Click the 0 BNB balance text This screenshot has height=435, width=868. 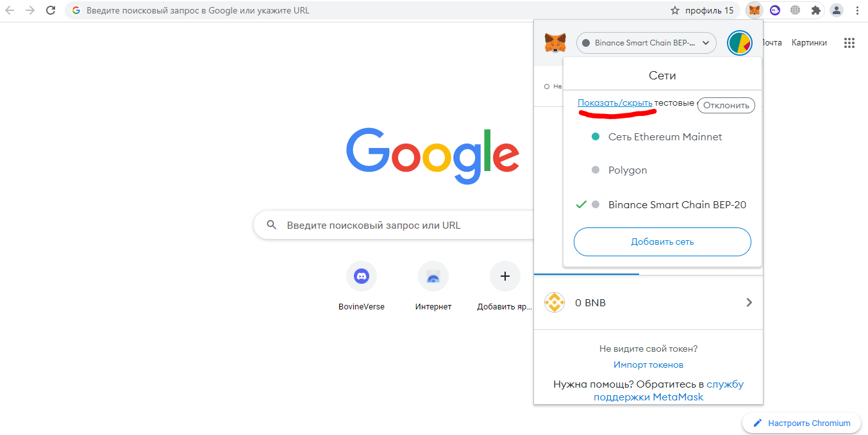[x=590, y=302]
